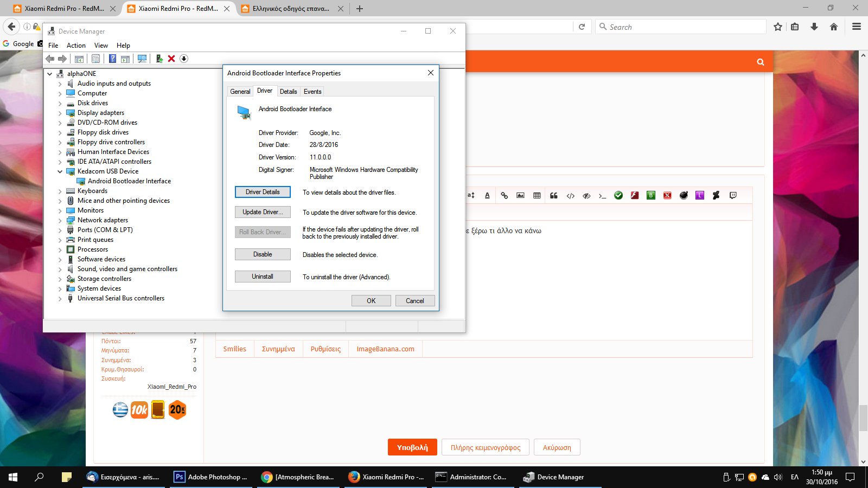Screen dimensions: 868x488
Task: Click the browser page vertical scrollbar thumb
Action: 863,418
